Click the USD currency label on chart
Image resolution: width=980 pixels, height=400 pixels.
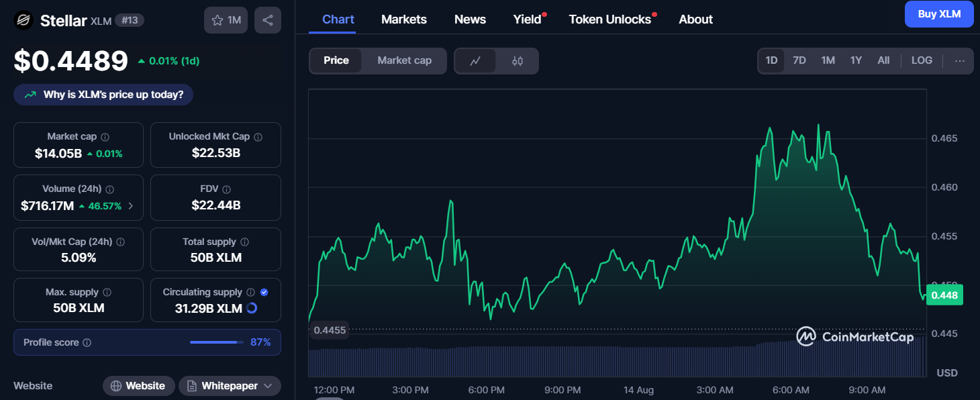947,372
